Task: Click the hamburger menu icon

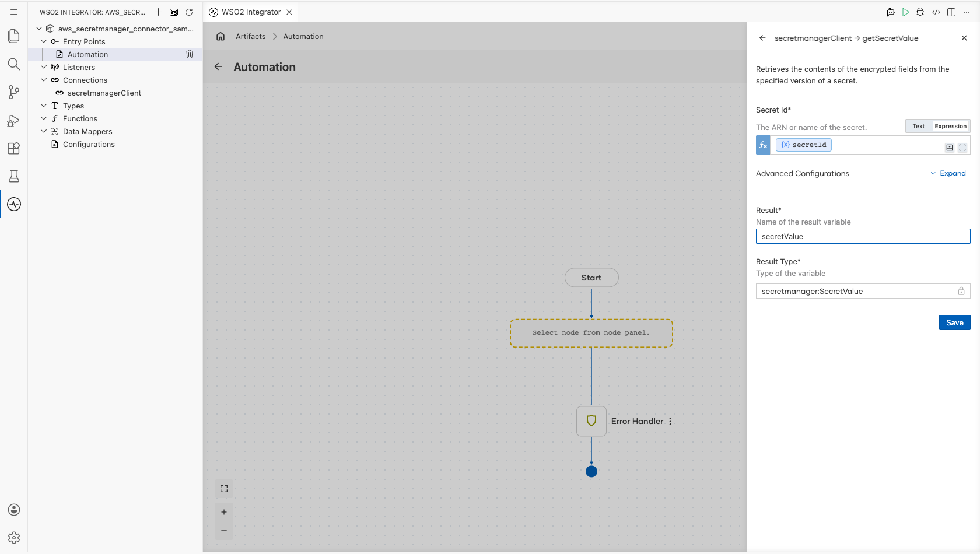Action: point(14,12)
